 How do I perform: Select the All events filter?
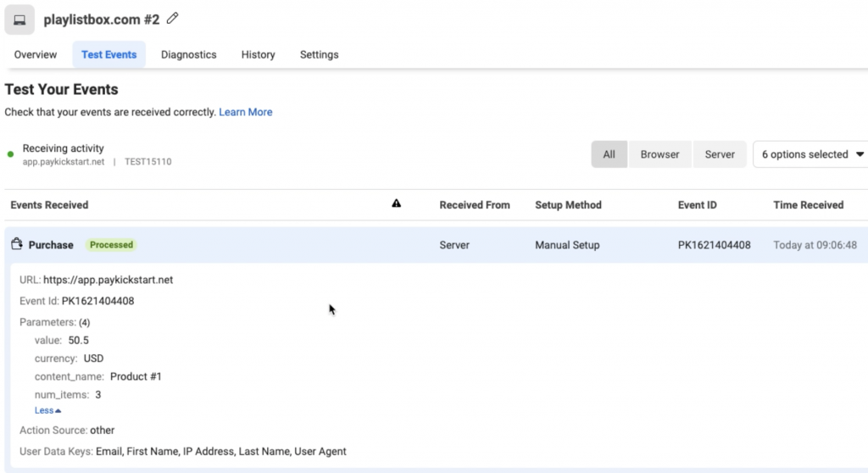[x=609, y=154]
